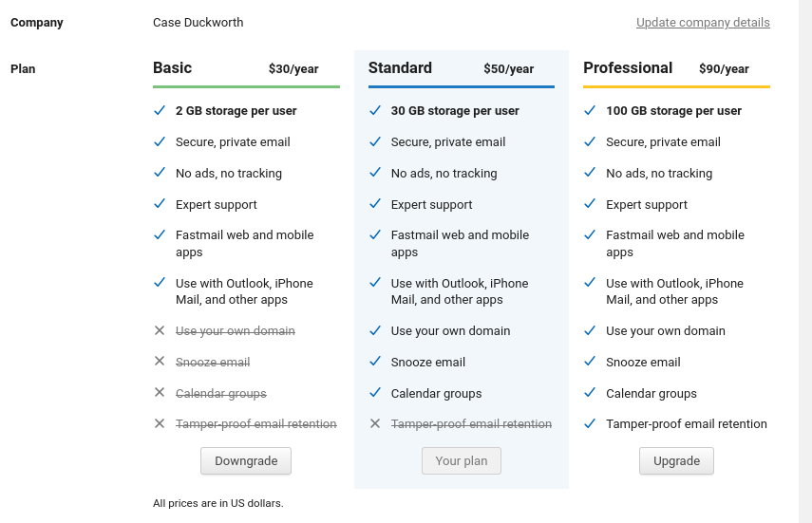Click checkmark beside Professional Snooze email

tap(590, 361)
